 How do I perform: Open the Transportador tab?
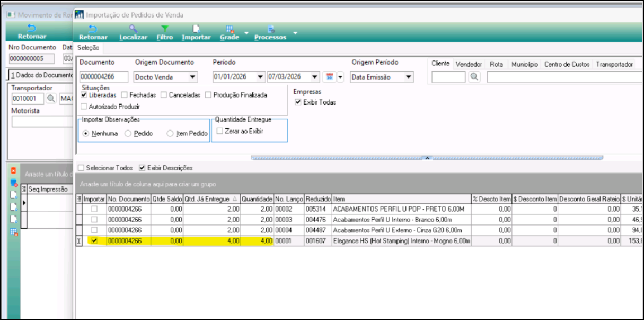[614, 64]
